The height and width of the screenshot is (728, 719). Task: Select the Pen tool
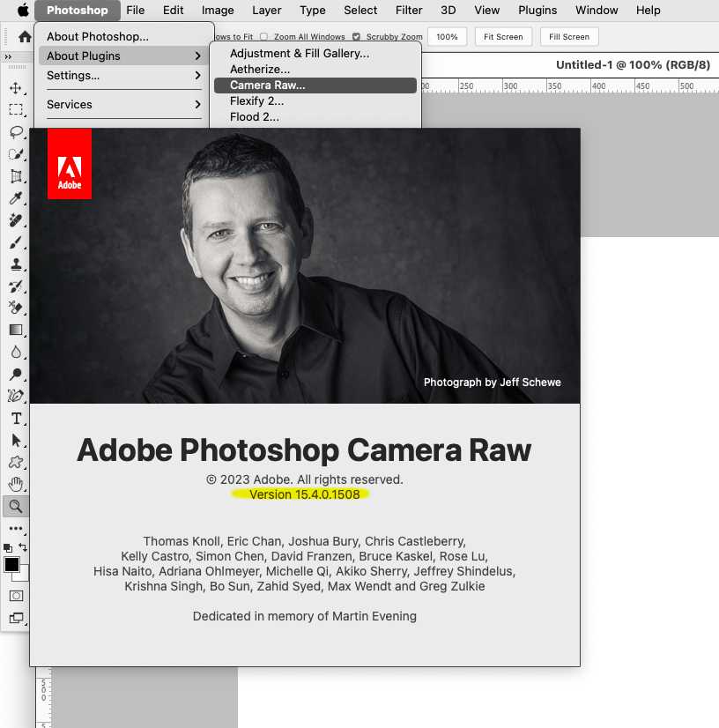[16, 396]
